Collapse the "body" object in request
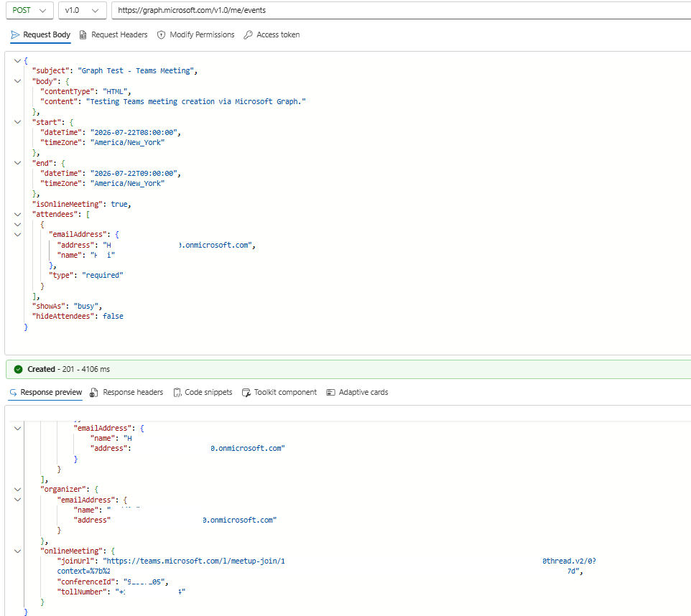 pos(18,81)
